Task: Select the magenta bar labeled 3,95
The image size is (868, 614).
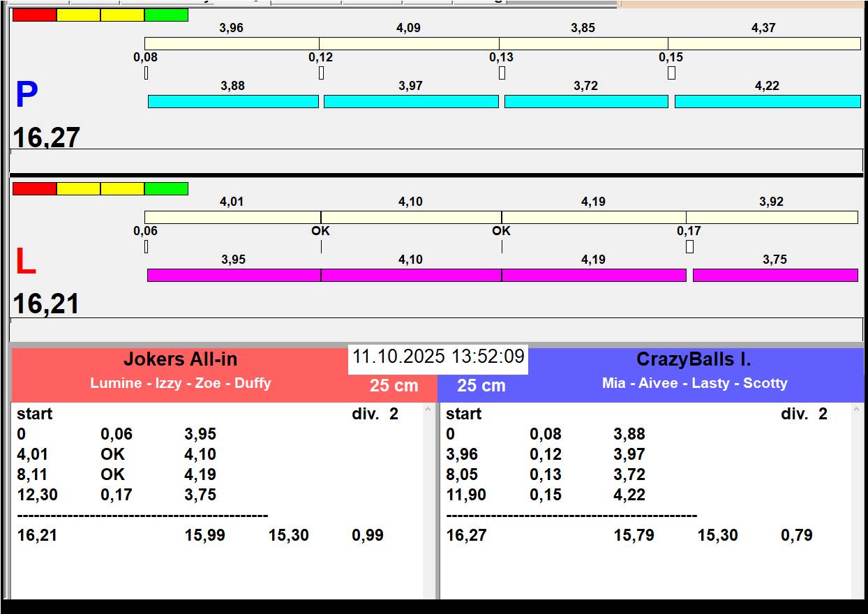Action: (x=234, y=275)
